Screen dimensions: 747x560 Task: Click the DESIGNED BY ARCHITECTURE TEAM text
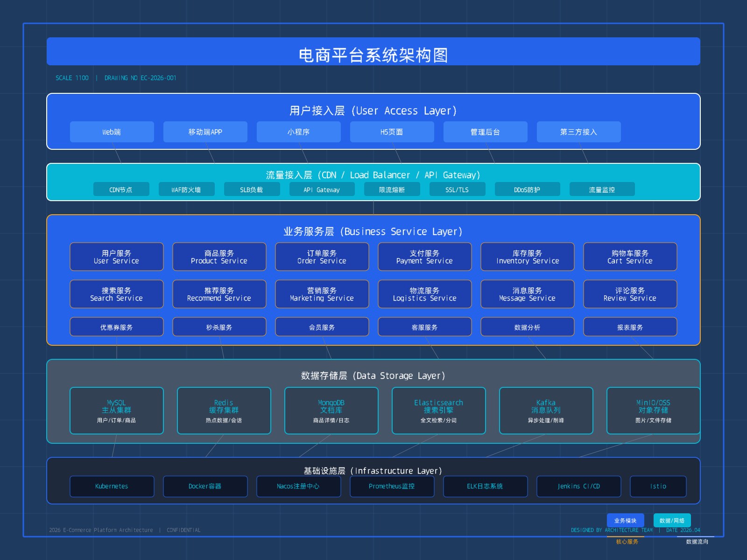tap(612, 530)
